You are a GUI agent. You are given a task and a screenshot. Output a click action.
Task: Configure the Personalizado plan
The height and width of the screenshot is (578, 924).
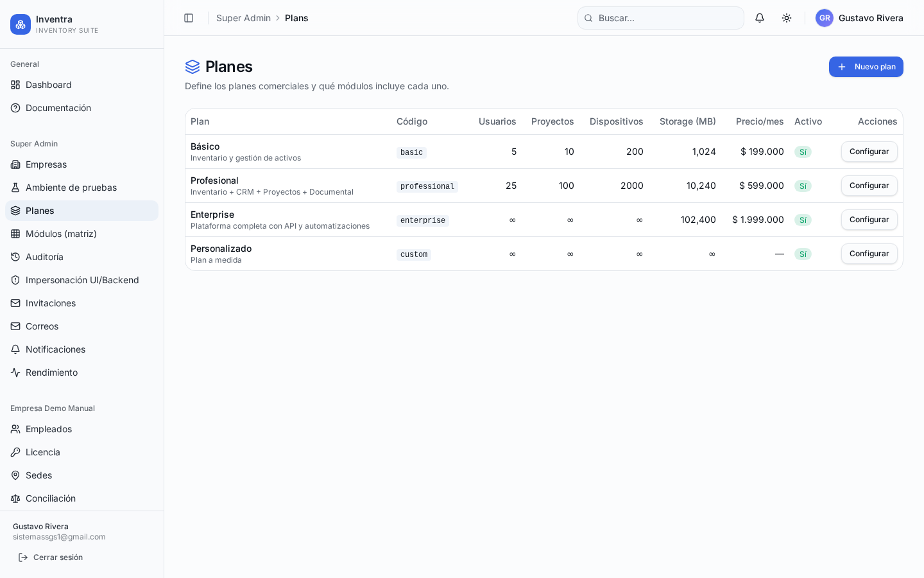click(x=869, y=254)
